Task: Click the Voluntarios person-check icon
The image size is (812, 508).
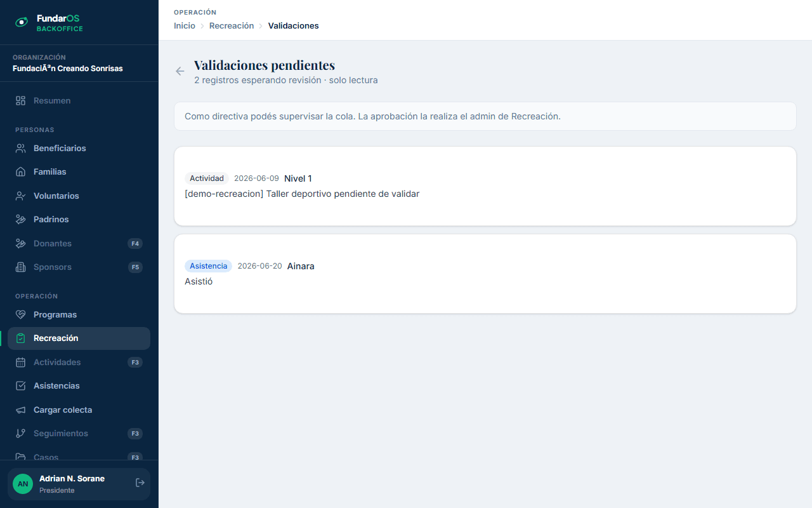Action: click(20, 196)
